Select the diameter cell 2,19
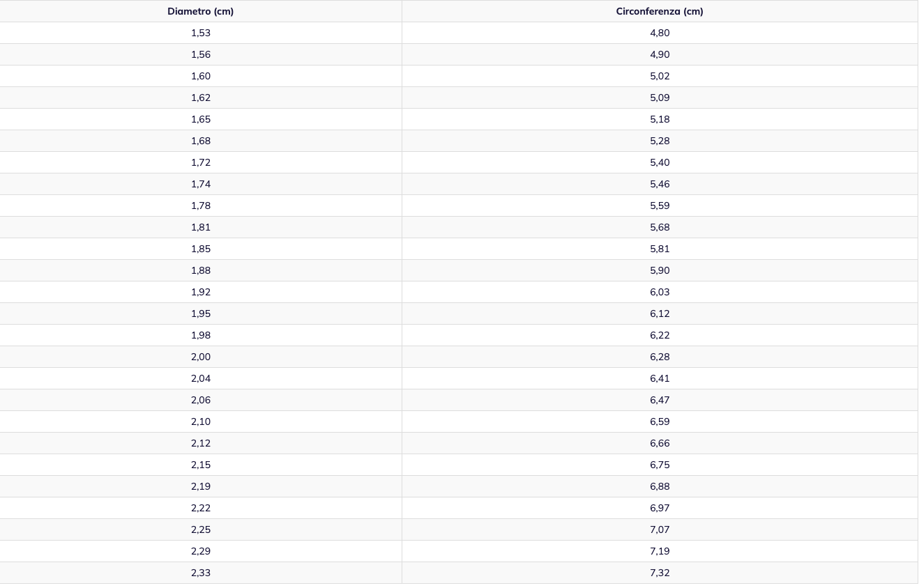 point(201,486)
